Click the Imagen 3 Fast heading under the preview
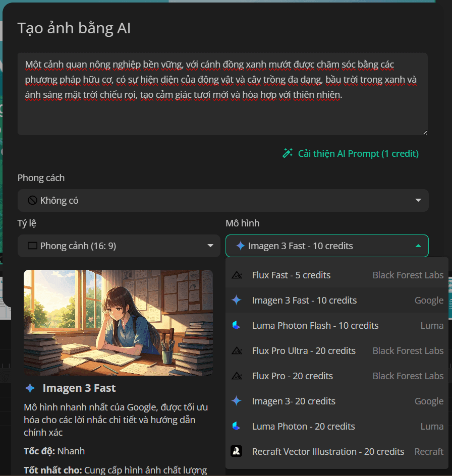The width and height of the screenshot is (452, 476). pos(79,388)
